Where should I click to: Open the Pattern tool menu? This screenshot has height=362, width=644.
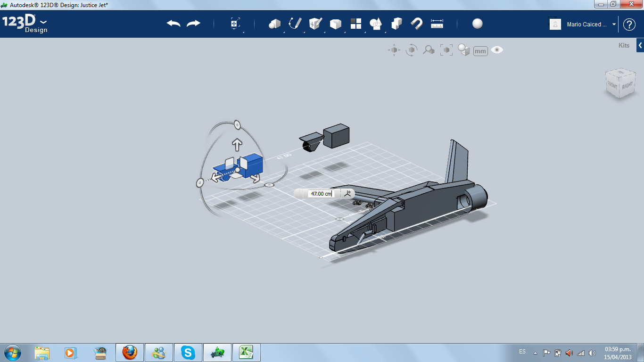pos(356,24)
